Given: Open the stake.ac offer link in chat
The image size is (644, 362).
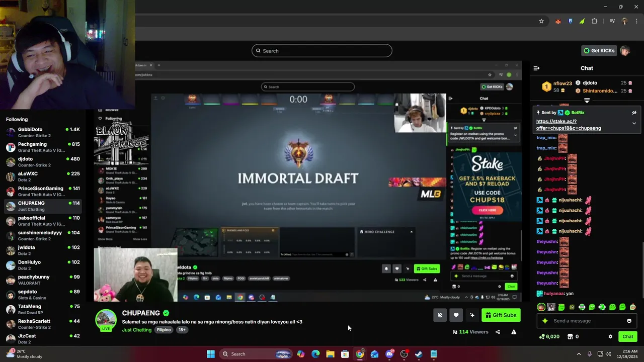Looking at the screenshot, I should tap(569, 125).
